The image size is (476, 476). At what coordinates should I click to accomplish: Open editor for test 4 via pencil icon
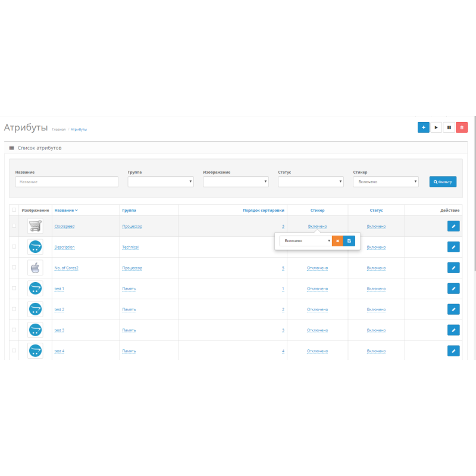pyautogui.click(x=453, y=351)
